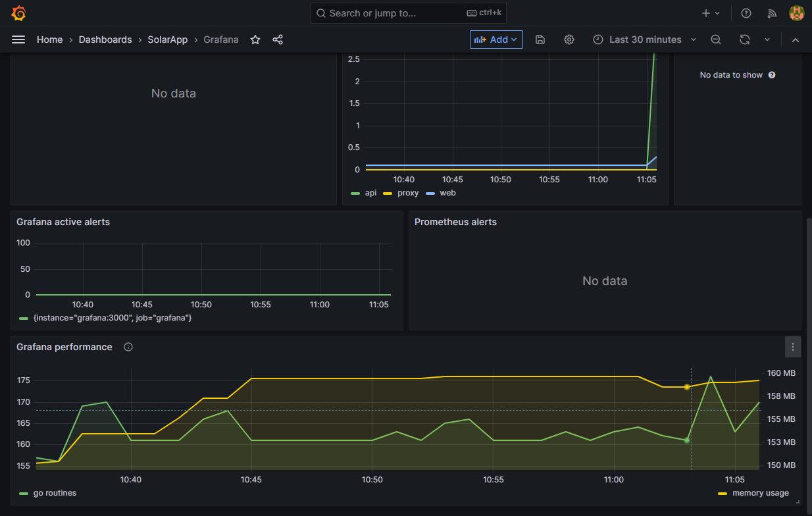
Task: Click the No data to show help icon
Action: 772,75
